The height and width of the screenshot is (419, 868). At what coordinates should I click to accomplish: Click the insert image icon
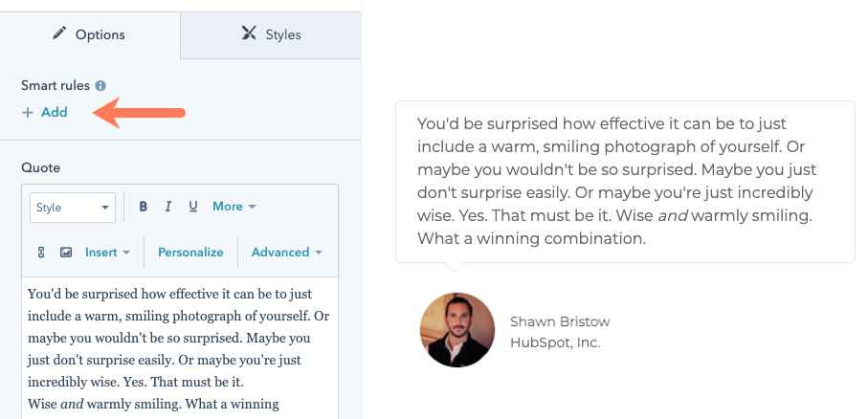66,253
